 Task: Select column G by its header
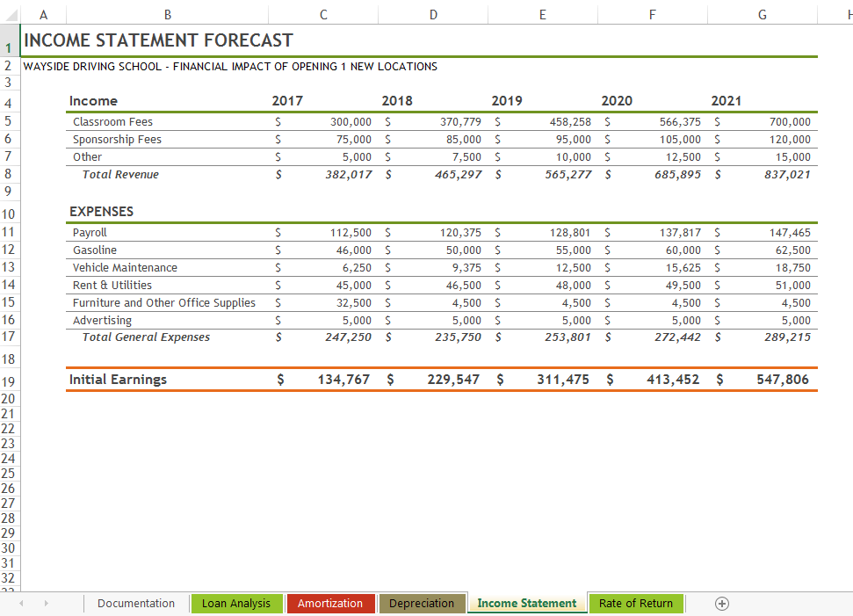tap(762, 15)
